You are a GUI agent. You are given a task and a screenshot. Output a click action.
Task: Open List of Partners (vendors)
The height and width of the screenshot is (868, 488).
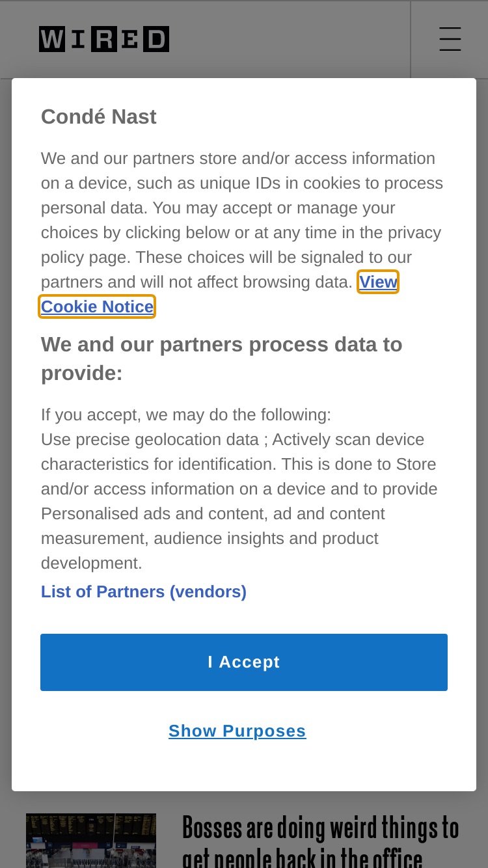tap(144, 591)
